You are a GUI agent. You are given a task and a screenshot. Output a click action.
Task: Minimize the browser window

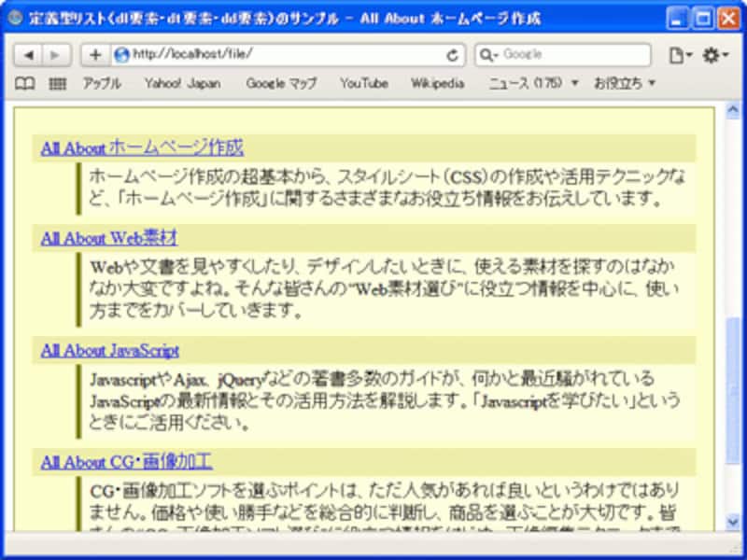click(676, 19)
